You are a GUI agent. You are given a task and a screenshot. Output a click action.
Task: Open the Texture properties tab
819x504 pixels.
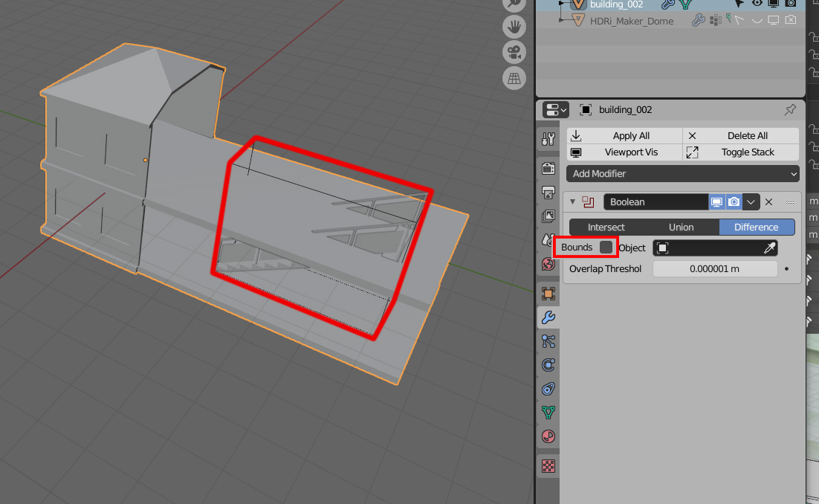[548, 466]
